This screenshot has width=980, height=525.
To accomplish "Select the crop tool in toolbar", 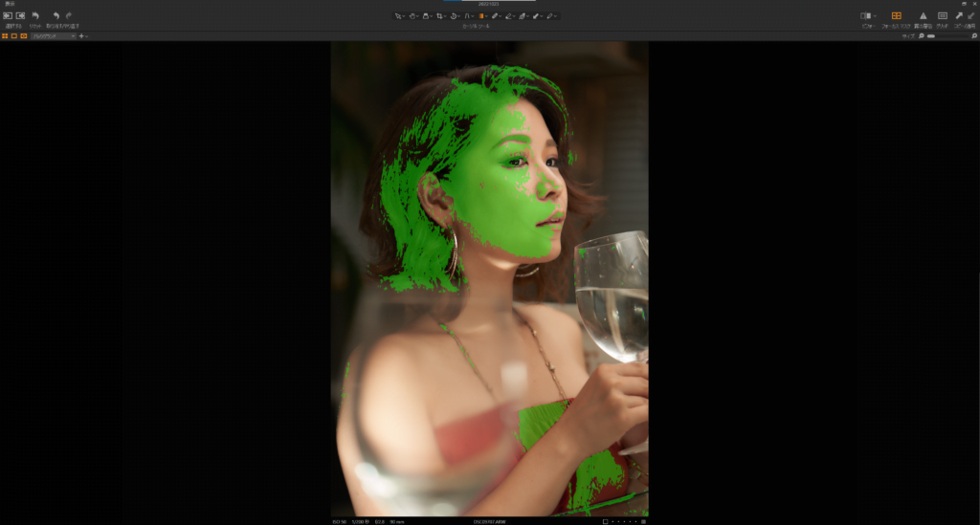I will 439,15.
